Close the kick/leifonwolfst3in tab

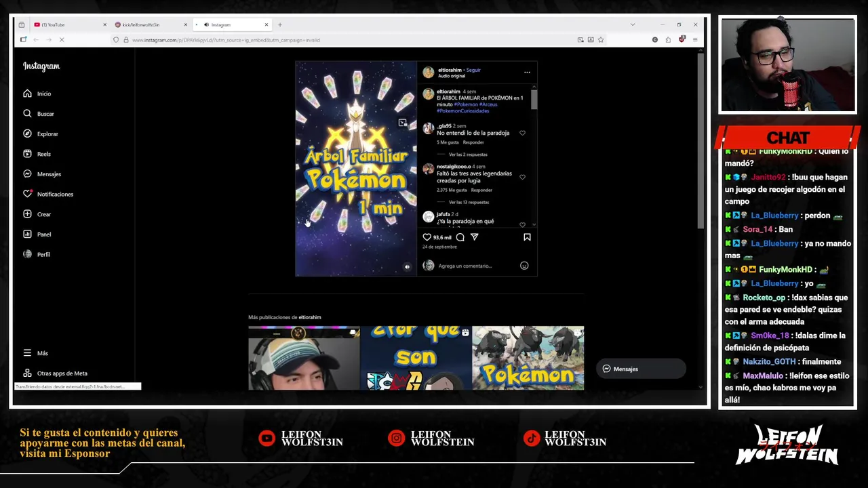[185, 25]
